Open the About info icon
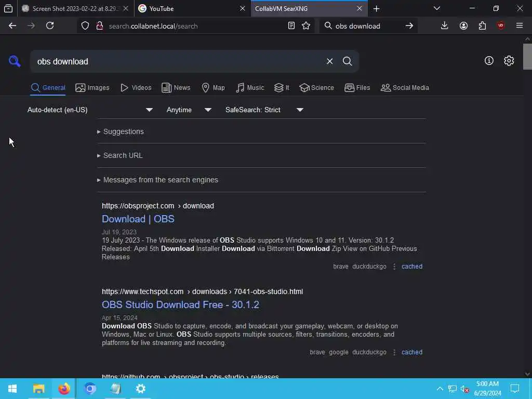The height and width of the screenshot is (399, 532). (x=489, y=61)
